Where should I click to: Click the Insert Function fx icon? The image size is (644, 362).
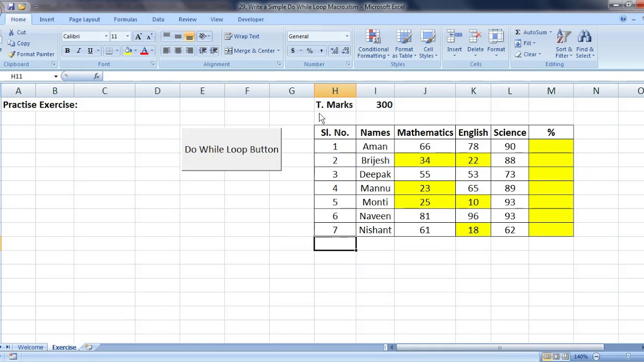click(97, 76)
